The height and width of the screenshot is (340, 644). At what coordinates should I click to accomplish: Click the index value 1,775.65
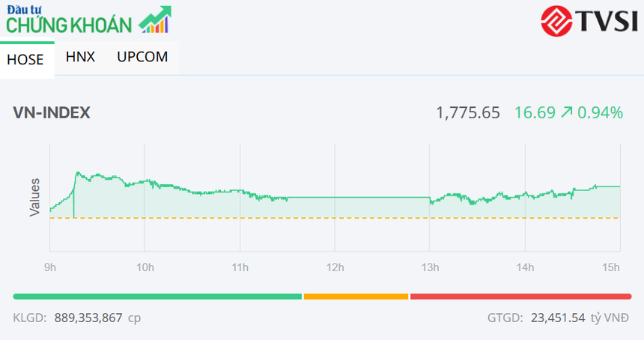click(x=468, y=113)
